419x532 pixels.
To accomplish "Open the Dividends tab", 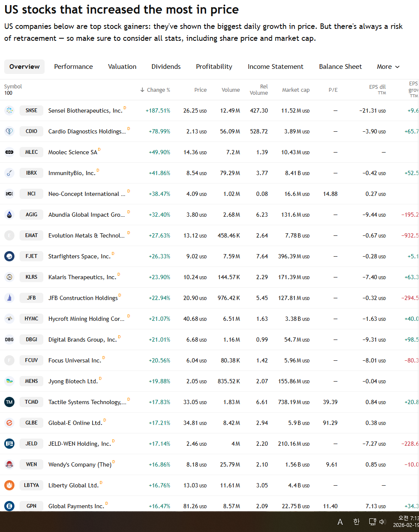I will click(x=166, y=67).
